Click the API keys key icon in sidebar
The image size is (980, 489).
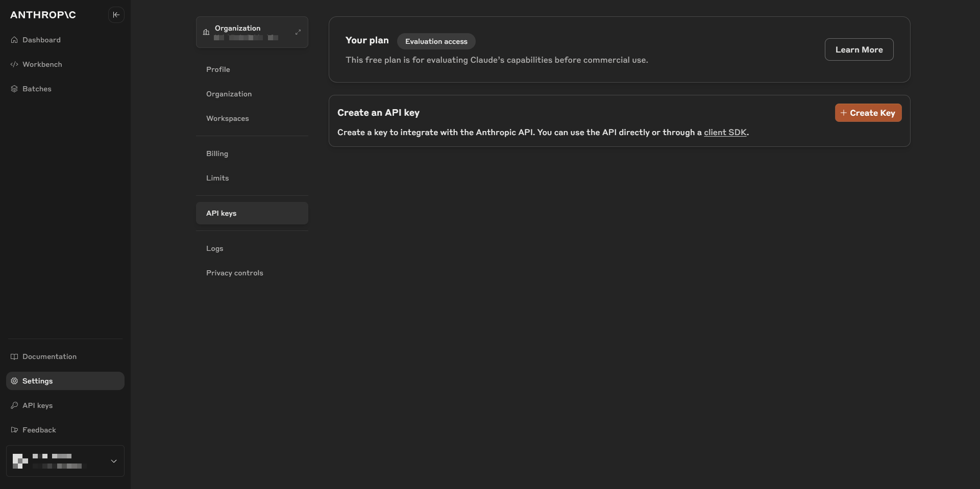(x=14, y=405)
